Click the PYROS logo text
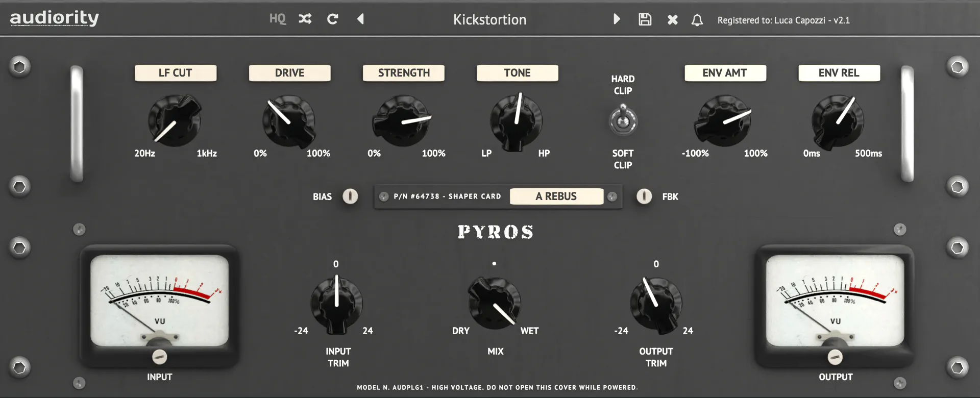Screen dimensions: 980x398 496,232
